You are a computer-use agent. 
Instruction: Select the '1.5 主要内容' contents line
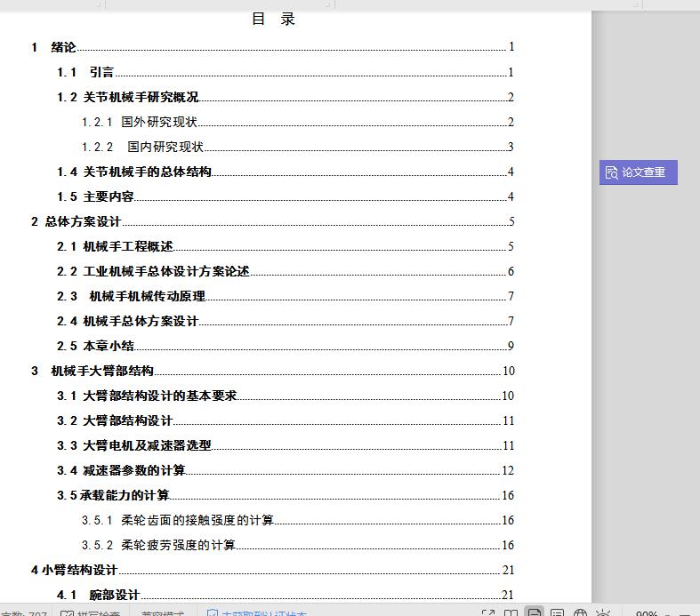[286, 196]
